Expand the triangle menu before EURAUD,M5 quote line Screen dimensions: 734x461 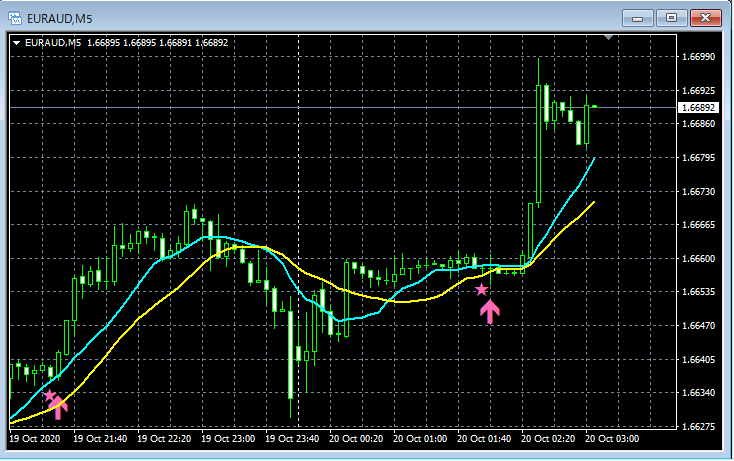coord(16,43)
